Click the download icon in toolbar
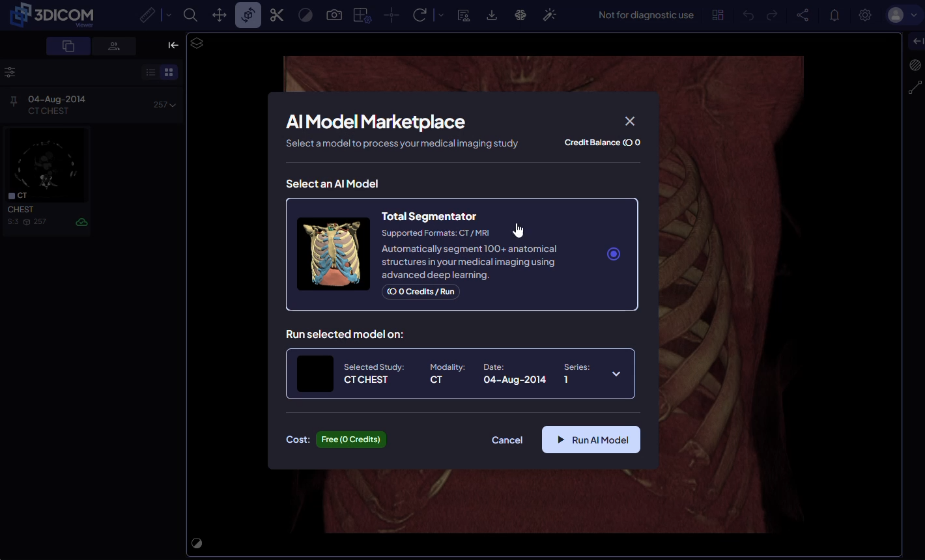925x560 pixels. [492, 15]
